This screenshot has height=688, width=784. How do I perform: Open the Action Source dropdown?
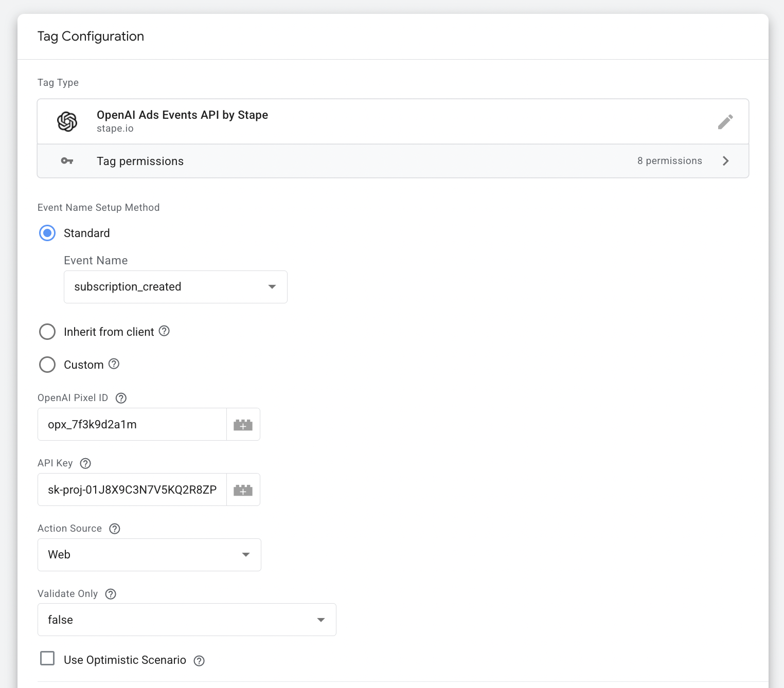click(x=149, y=555)
